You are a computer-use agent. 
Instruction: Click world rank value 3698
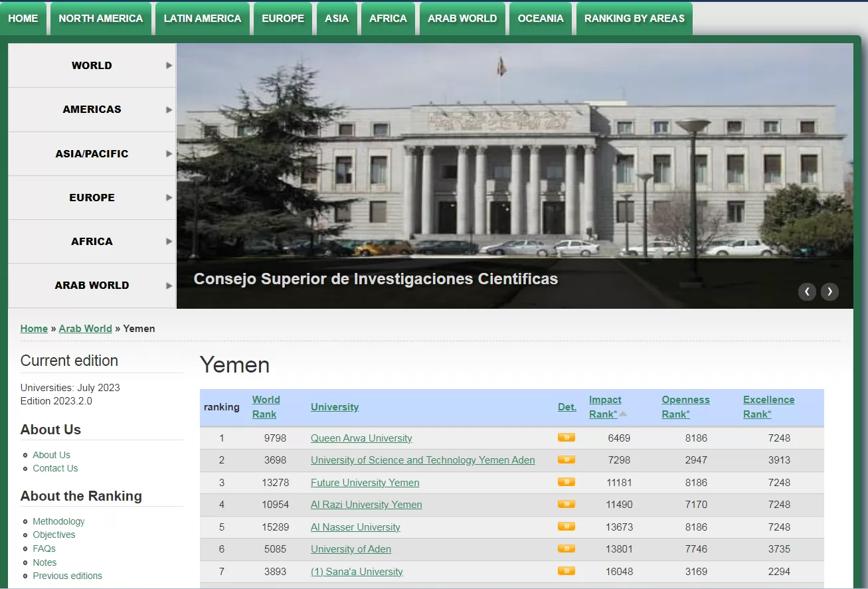tap(275, 460)
